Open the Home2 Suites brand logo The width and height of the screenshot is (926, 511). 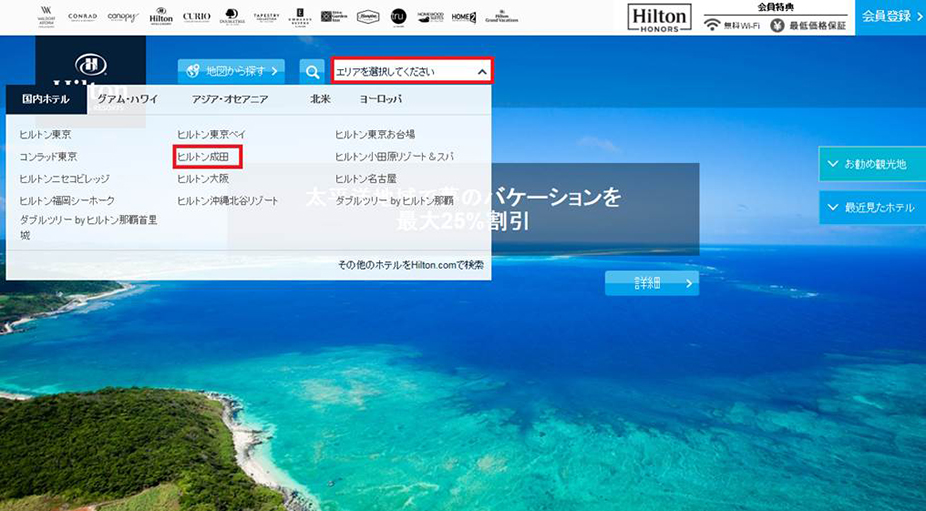click(464, 17)
